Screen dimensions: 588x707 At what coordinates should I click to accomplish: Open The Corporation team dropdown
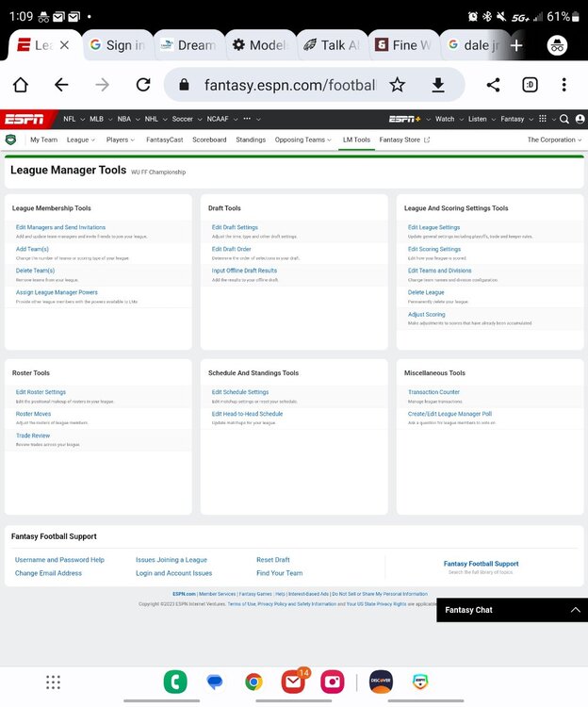pos(554,140)
